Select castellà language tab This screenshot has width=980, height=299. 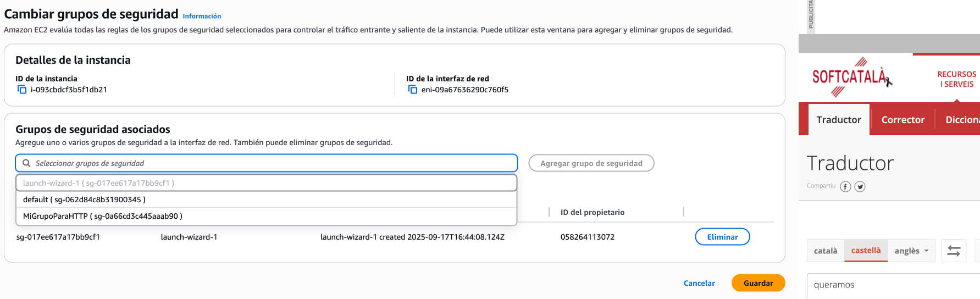(866, 251)
